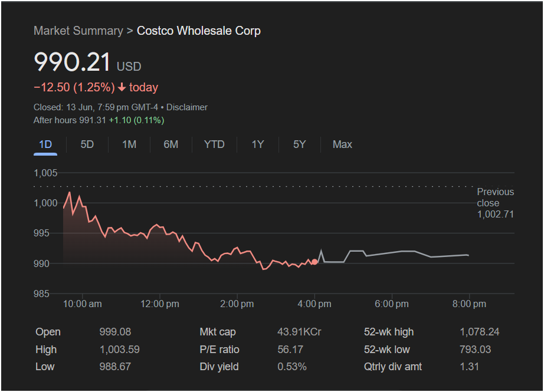
Task: Click the 1,005 y-axis label
Action: tap(45, 173)
